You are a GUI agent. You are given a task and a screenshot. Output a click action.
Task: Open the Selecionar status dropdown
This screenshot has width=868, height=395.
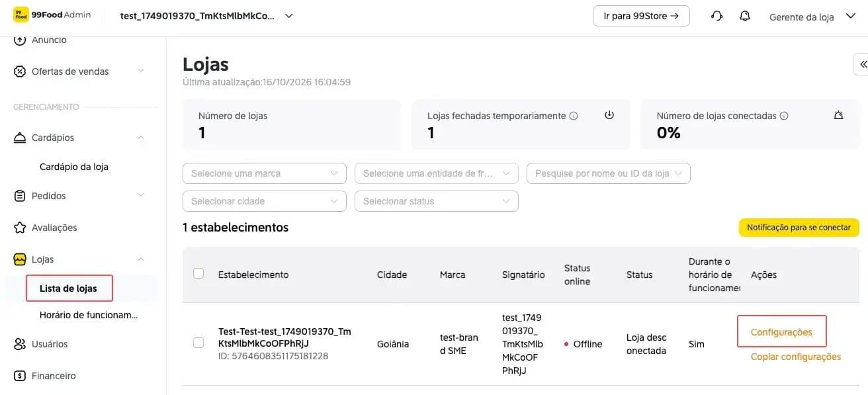click(x=437, y=201)
